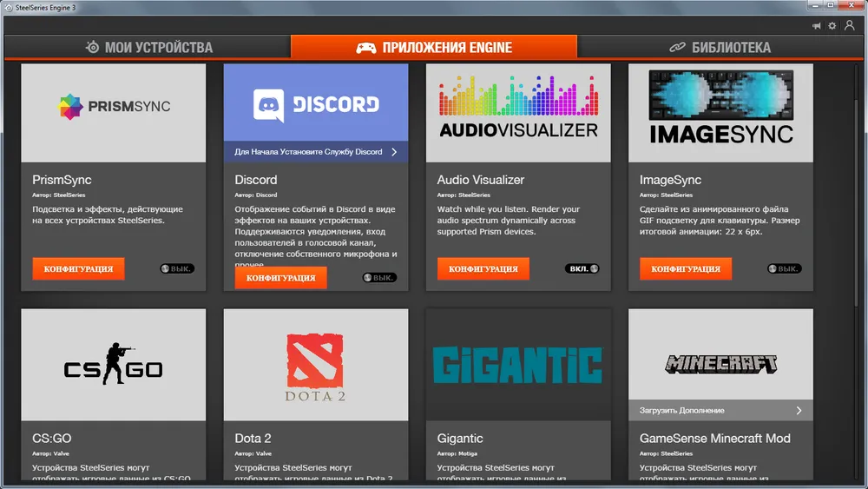Click the CS:GO logo tile
This screenshot has width=868, height=489.
pyautogui.click(x=114, y=365)
